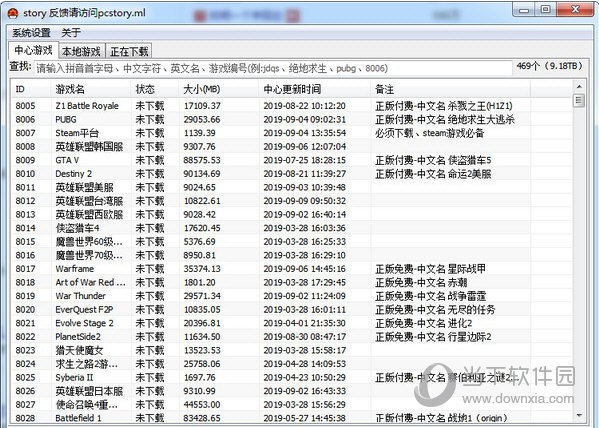
Task: Select the 求生之路2 row
Action: pyautogui.click(x=292, y=364)
